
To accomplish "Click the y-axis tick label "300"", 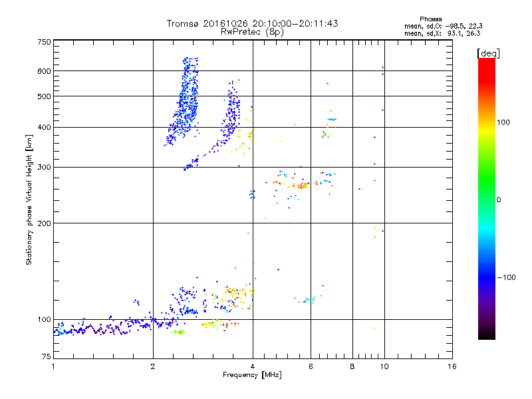I will pyautogui.click(x=44, y=168).
